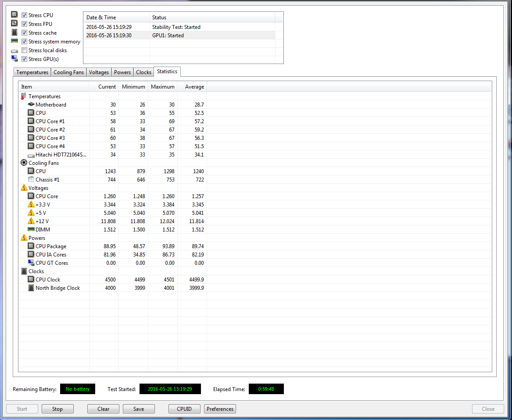Click CPU Clock average value 4499.9

pos(197,280)
